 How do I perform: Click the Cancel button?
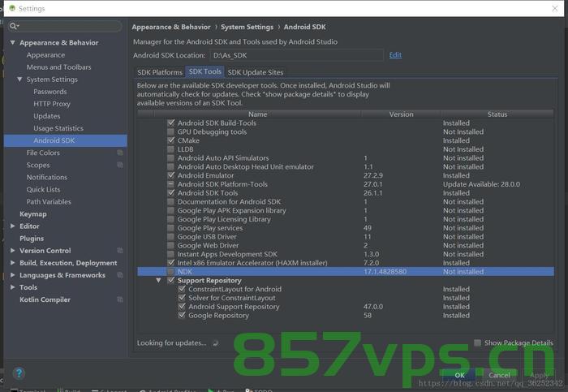pyautogui.click(x=499, y=375)
